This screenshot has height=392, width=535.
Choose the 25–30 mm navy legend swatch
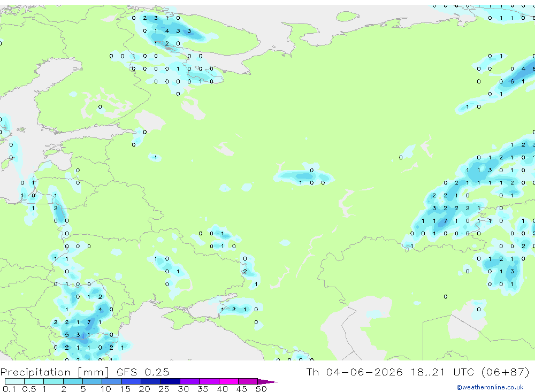coord(170,381)
